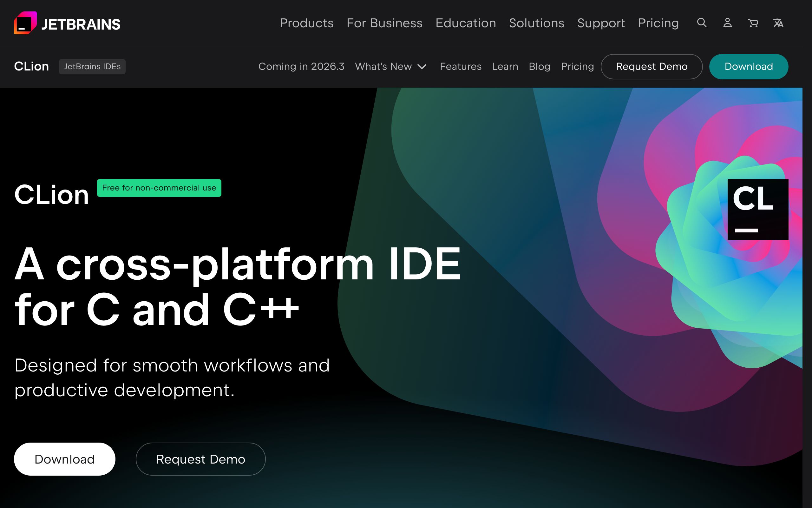Viewport: 812px width, 508px height.
Task: Open the site search icon
Action: pyautogui.click(x=702, y=23)
